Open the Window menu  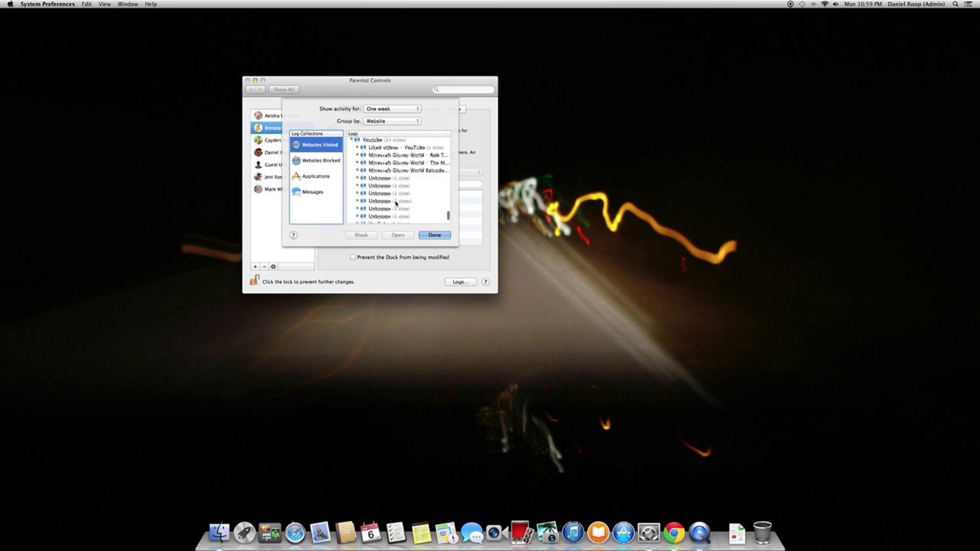coord(127,4)
